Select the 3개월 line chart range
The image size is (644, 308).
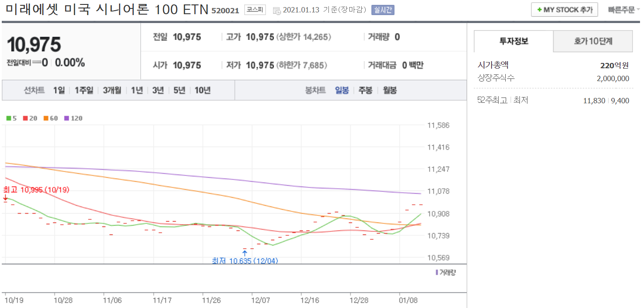[x=112, y=90]
